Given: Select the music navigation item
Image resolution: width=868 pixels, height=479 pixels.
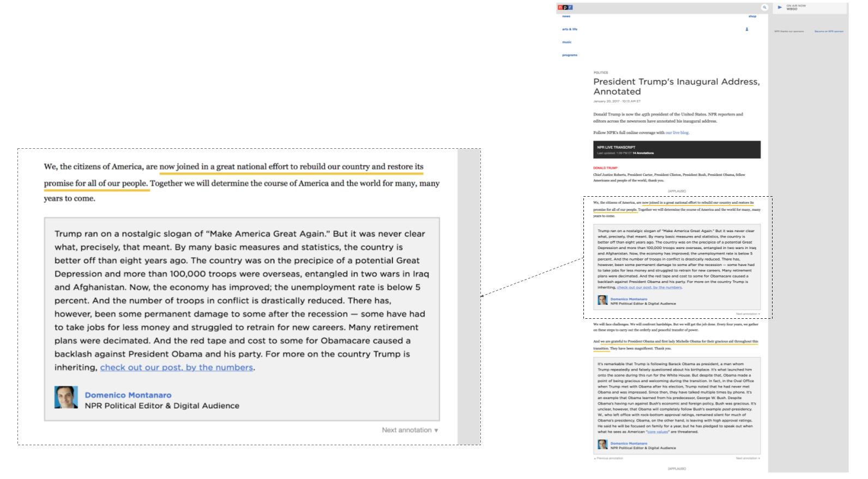Looking at the screenshot, I should click(567, 42).
